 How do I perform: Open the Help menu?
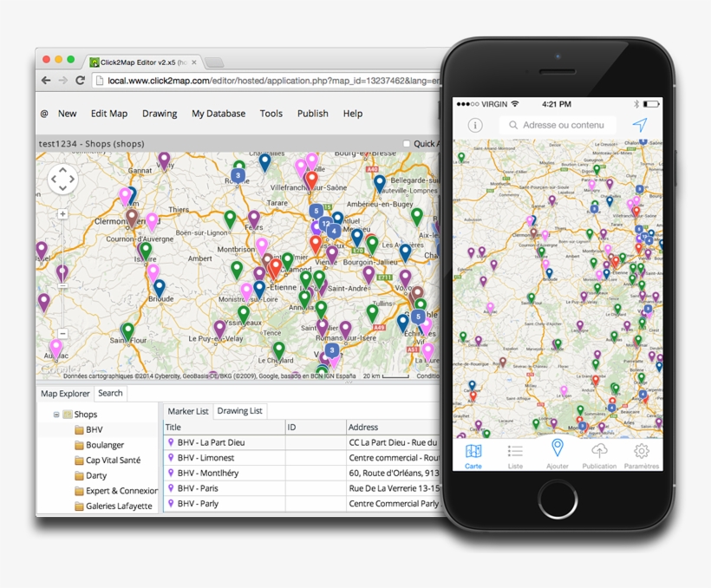pyautogui.click(x=353, y=114)
